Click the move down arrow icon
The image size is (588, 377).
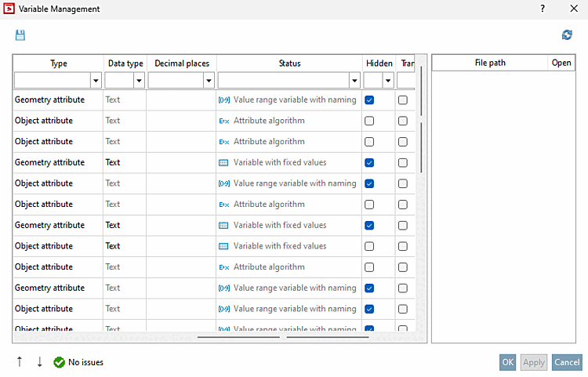click(x=39, y=362)
